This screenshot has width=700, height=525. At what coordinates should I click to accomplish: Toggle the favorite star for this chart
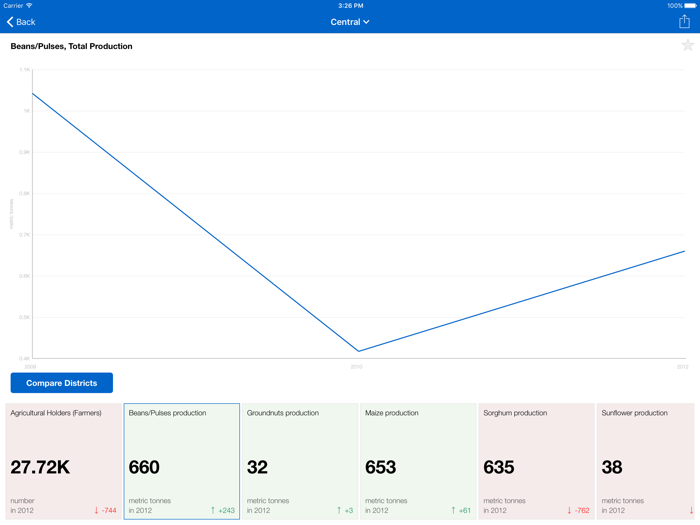(687, 46)
